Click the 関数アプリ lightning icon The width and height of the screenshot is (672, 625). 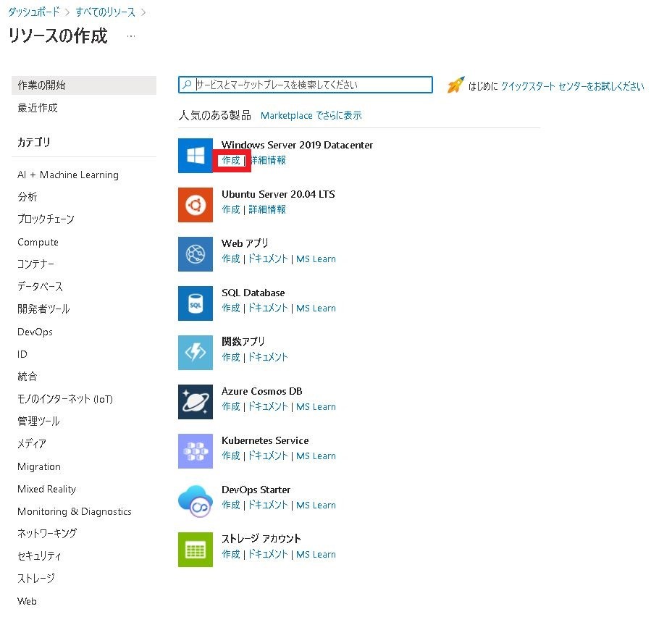[195, 352]
